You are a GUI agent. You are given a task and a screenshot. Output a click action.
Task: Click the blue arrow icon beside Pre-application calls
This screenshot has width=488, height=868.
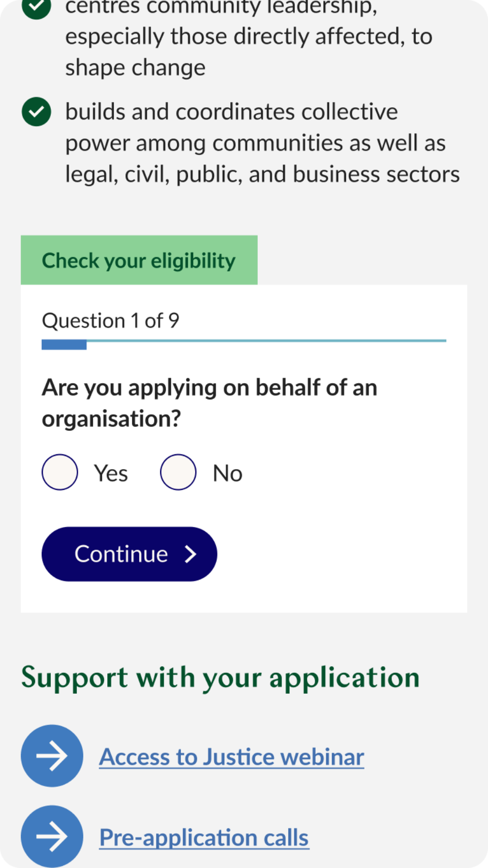coord(52,836)
